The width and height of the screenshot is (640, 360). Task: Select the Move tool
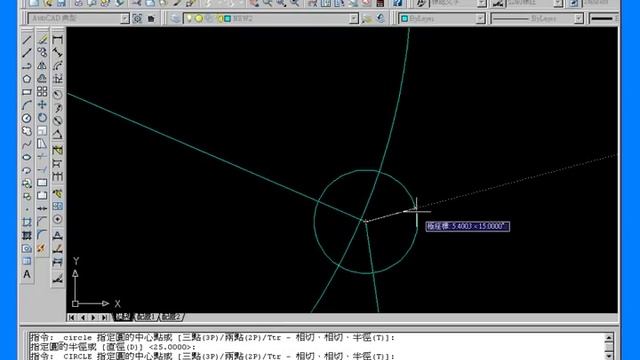42,105
